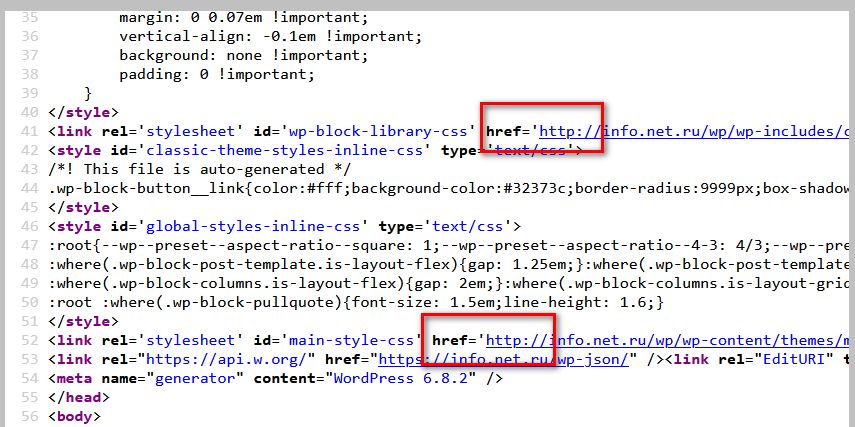Click the closing </style> tag on line 51
This screenshot has height=427, width=855.
tap(83, 321)
